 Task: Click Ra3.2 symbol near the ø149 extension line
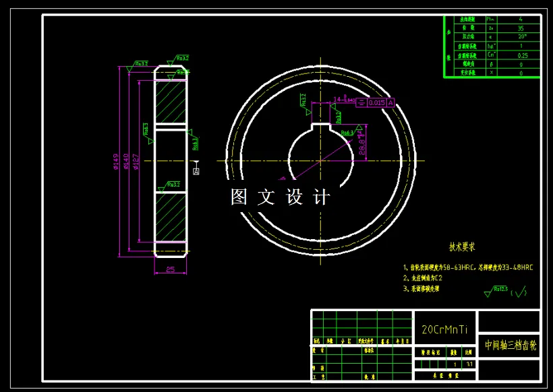[x=137, y=66]
